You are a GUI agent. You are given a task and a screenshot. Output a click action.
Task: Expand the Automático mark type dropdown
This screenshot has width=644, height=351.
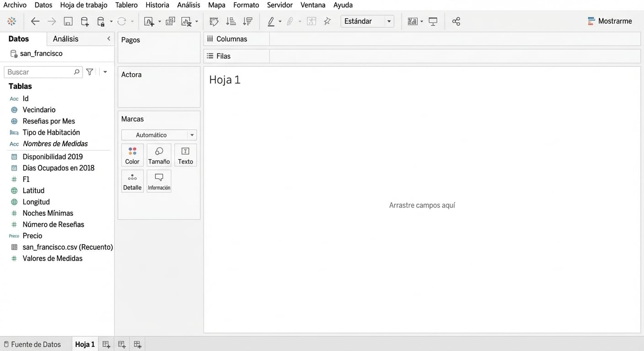click(192, 135)
